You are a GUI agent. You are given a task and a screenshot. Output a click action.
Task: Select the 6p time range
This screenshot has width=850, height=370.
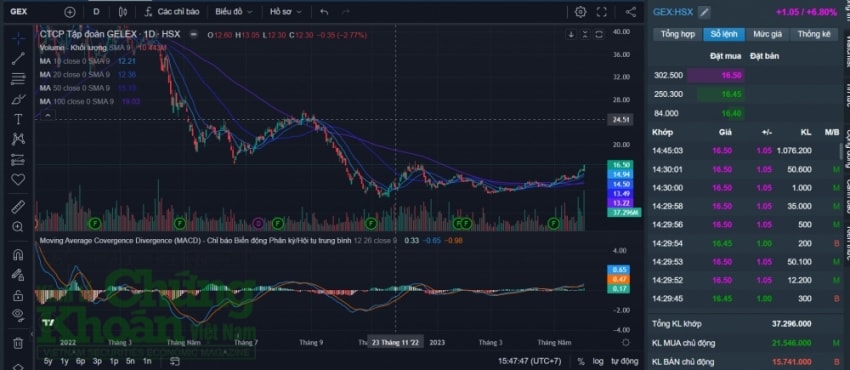point(81,361)
